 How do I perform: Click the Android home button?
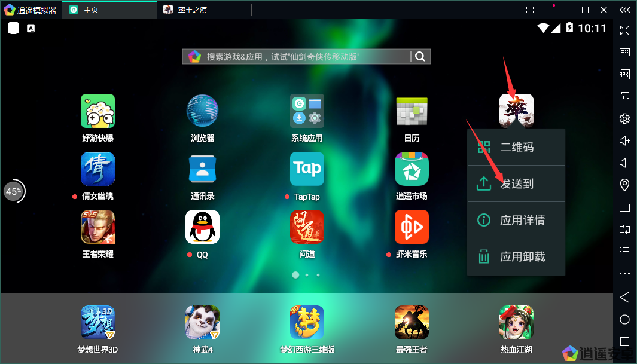pos(625,319)
